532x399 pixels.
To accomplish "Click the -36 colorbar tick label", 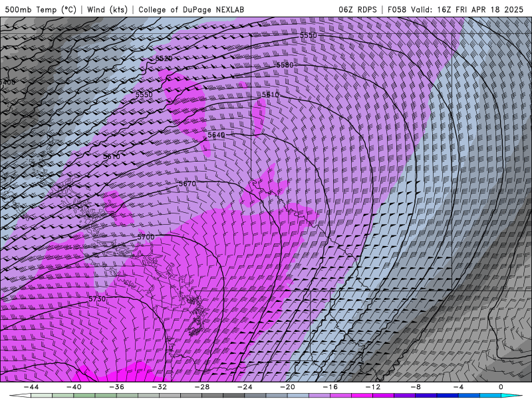I will pyautogui.click(x=116, y=387).
